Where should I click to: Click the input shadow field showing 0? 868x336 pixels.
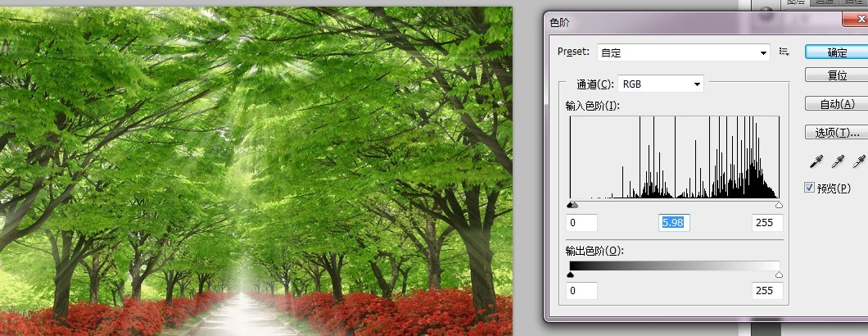[582, 223]
